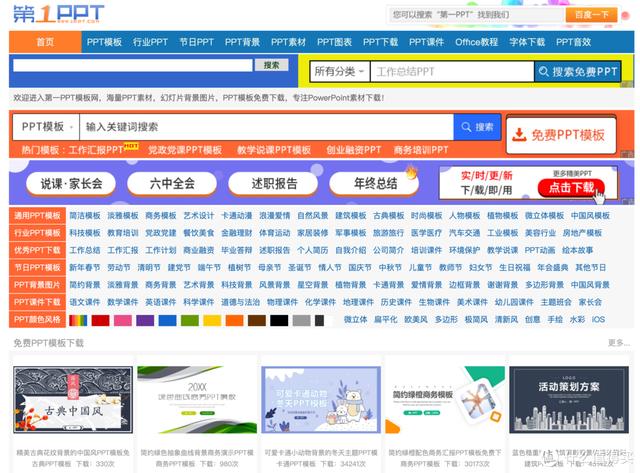Click the 年终总结 pill button

(376, 184)
